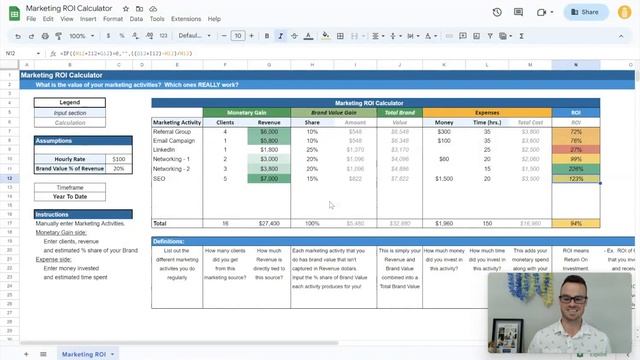The width and height of the screenshot is (640, 360).
Task: Start a video call with camera icon
Action: [541, 12]
